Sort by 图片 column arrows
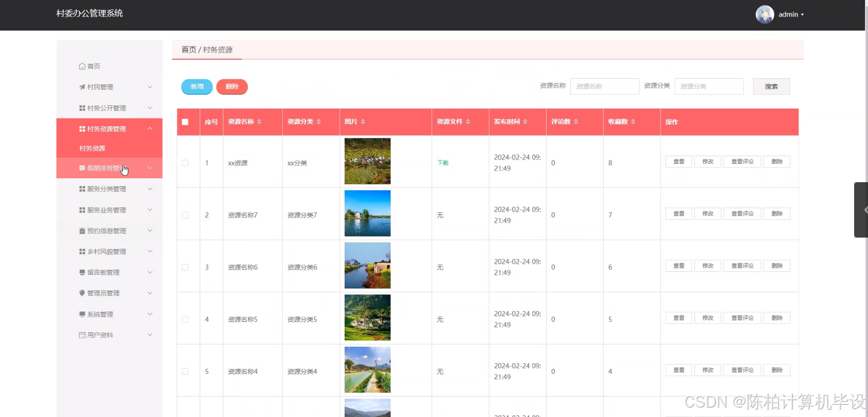 363,122
